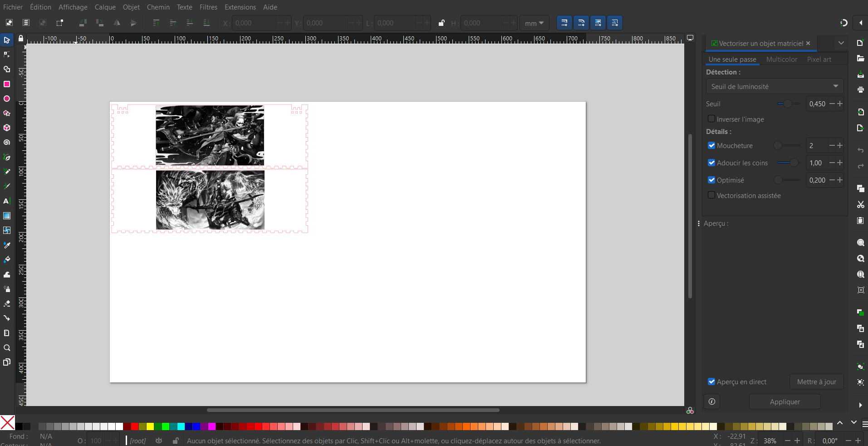This screenshot has width=868, height=446.
Task: Switch to the Multicolor tab
Action: point(781,59)
